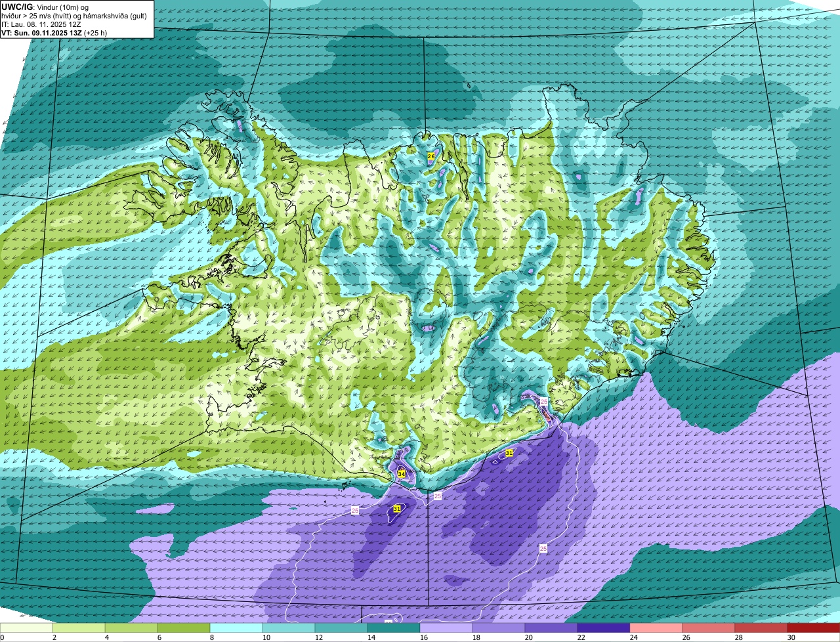
Task: Click the "IT: Lau. 08. 11. 2025 12Z" line
Action: tap(42, 24)
